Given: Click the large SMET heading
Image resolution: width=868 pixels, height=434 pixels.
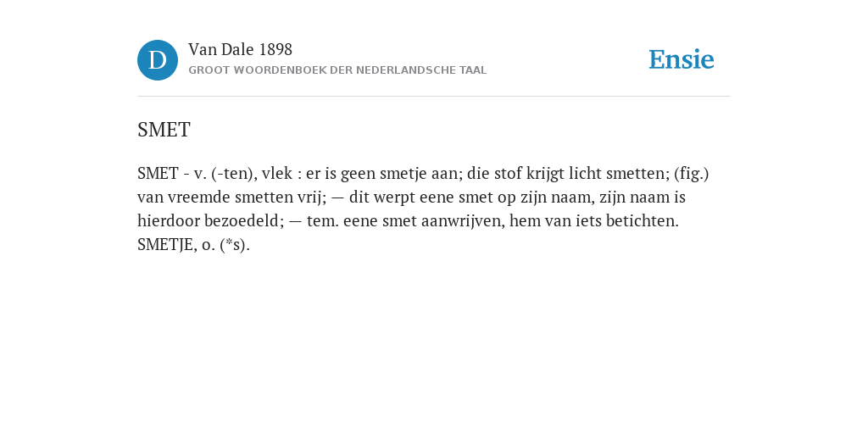Looking at the screenshot, I should click(x=164, y=130).
